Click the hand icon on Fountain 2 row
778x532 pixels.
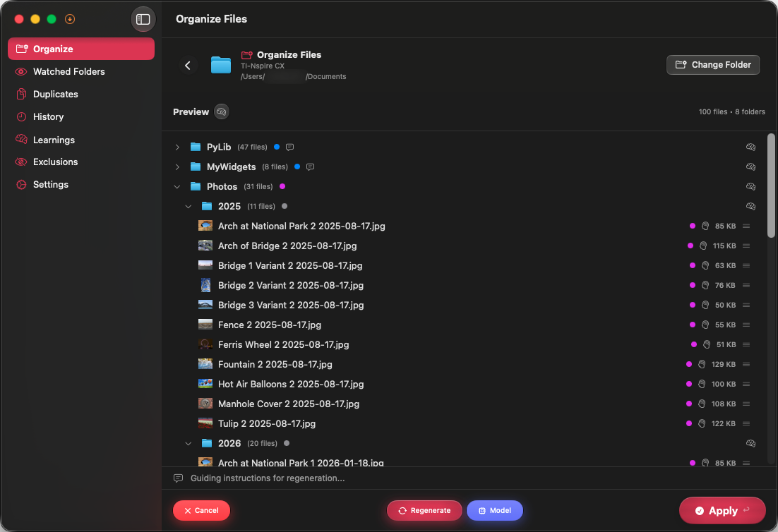(702, 364)
